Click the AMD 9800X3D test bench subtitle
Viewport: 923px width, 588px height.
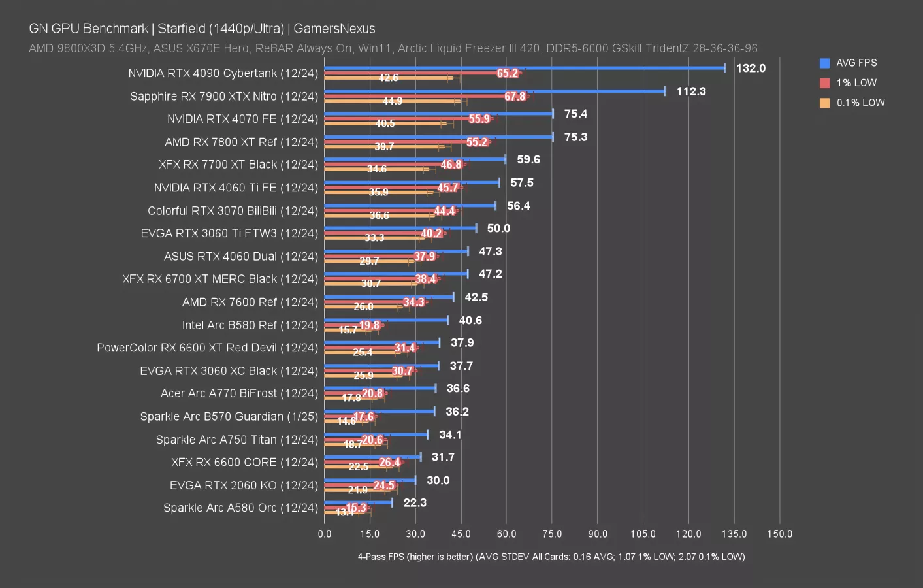393,48
